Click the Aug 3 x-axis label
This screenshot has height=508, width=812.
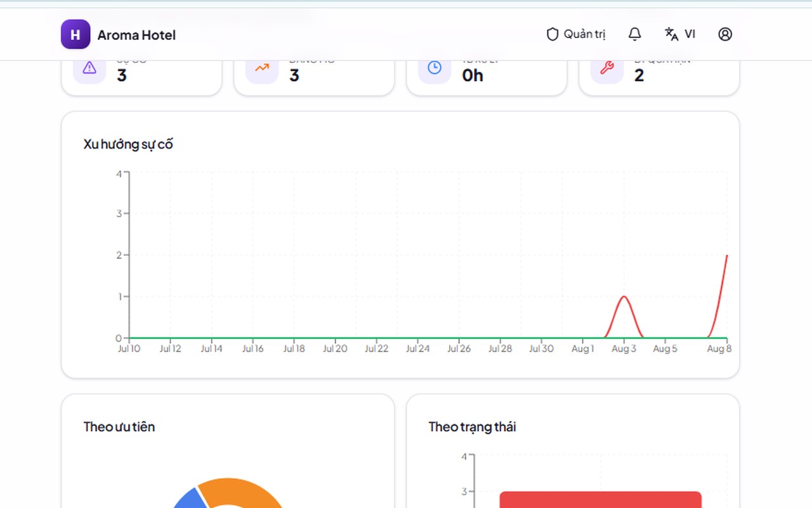pos(624,349)
